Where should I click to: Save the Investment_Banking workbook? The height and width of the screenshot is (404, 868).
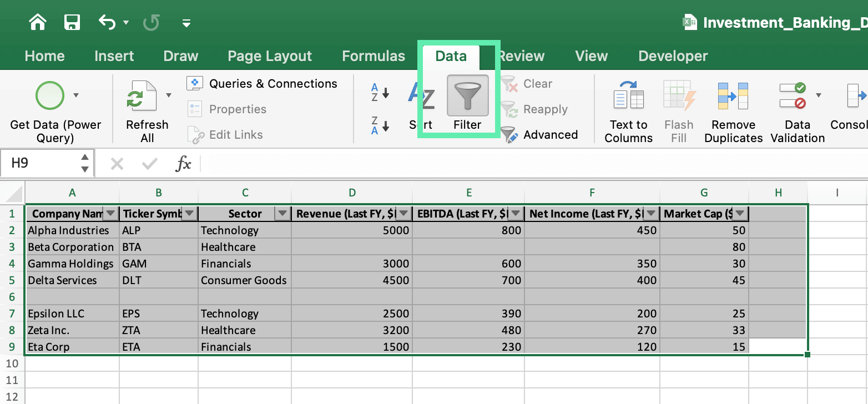pos(71,22)
